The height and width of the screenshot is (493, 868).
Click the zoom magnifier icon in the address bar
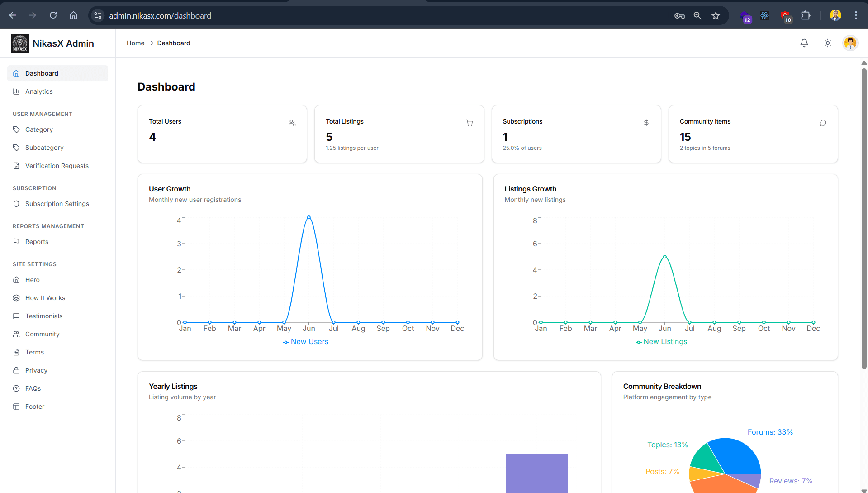[697, 15]
